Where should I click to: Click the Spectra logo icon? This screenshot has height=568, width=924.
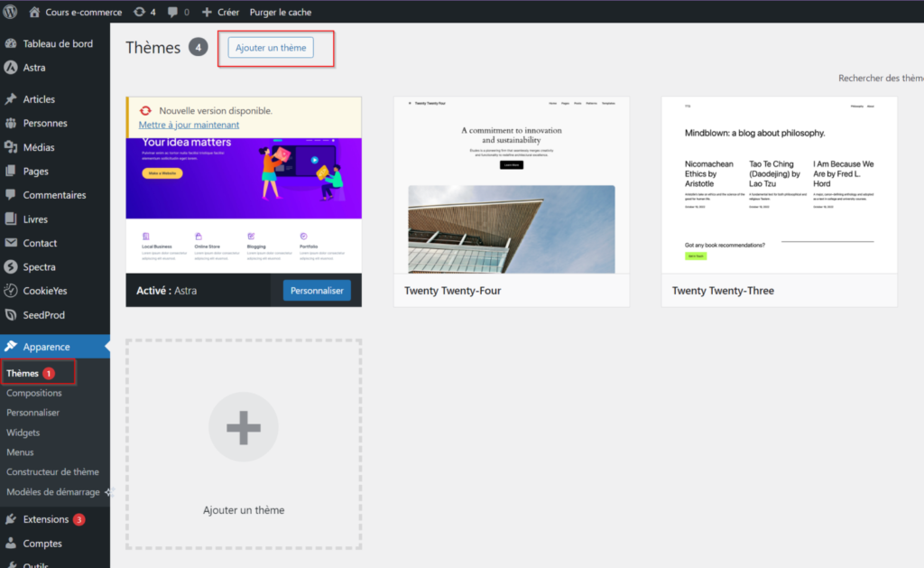(11, 266)
